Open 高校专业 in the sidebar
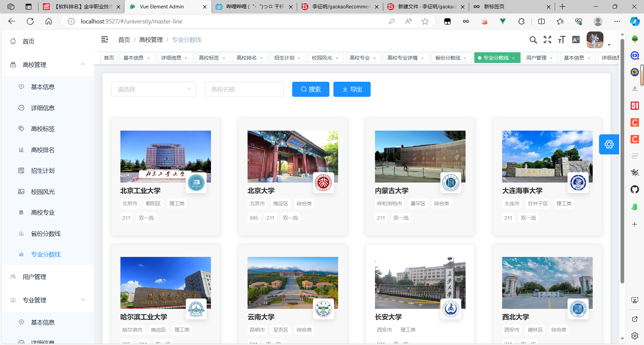 pyautogui.click(x=48, y=212)
